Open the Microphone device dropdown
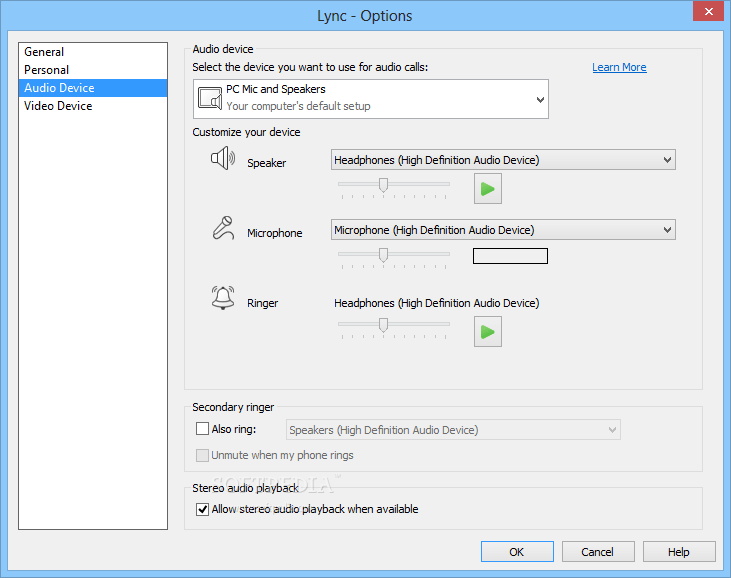 click(503, 230)
